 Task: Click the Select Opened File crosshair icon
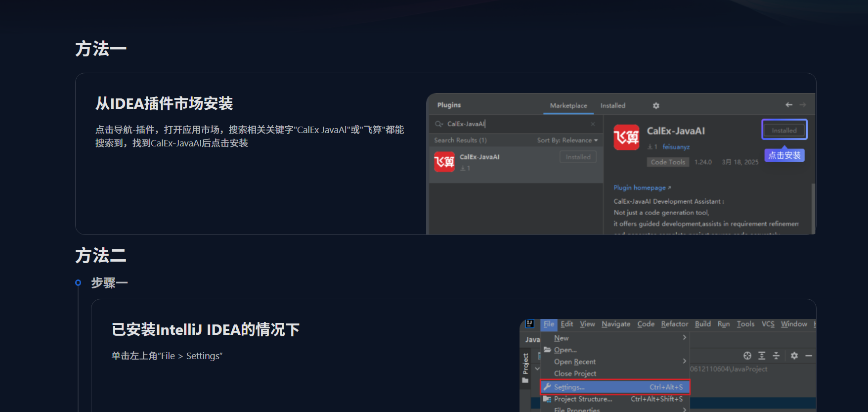tap(747, 356)
